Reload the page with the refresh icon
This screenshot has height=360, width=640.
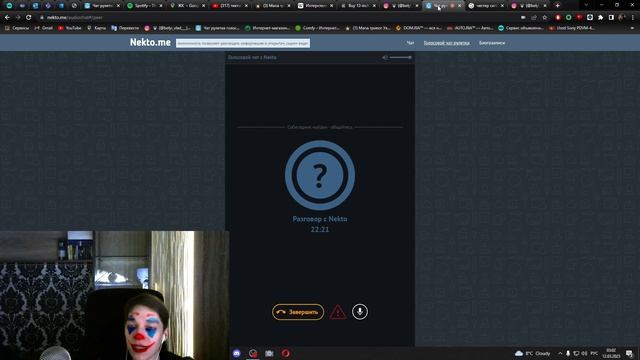point(29,18)
